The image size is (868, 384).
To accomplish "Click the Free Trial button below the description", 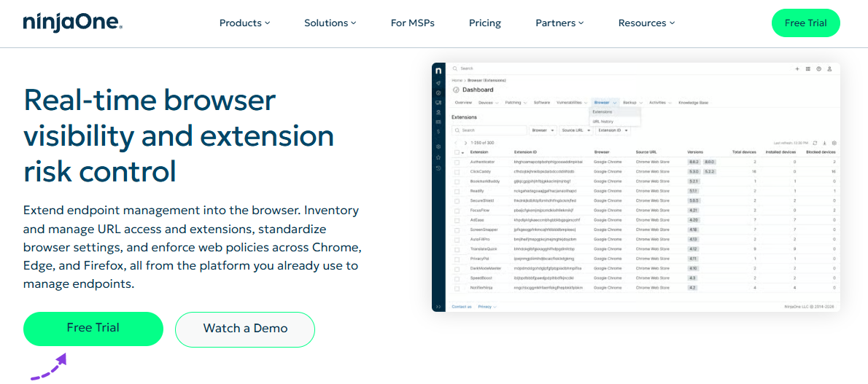I will [93, 328].
